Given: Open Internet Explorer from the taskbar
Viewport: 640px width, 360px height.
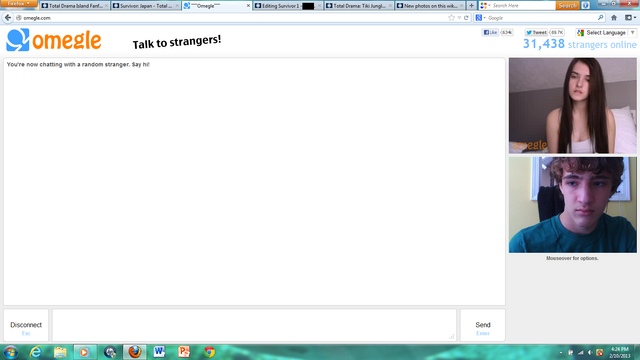Looking at the screenshot, I should click(36, 352).
